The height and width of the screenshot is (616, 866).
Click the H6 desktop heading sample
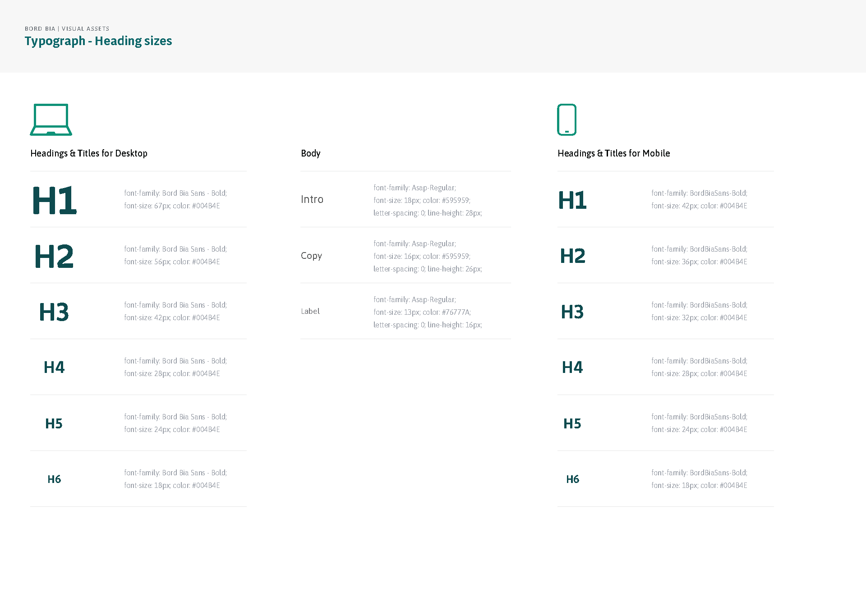click(54, 479)
